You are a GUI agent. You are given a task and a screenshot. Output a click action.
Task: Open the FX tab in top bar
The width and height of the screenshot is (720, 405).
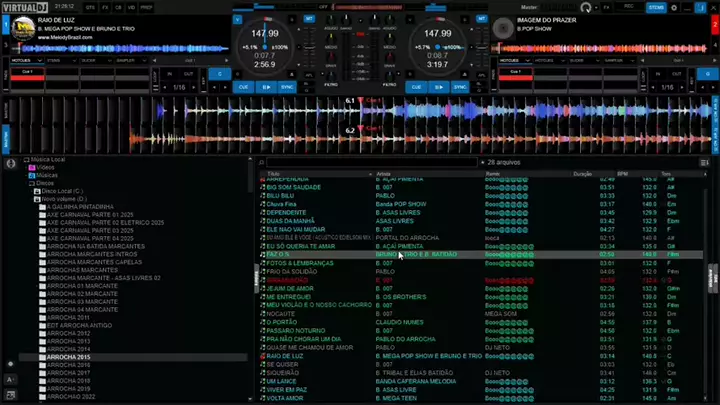point(105,8)
